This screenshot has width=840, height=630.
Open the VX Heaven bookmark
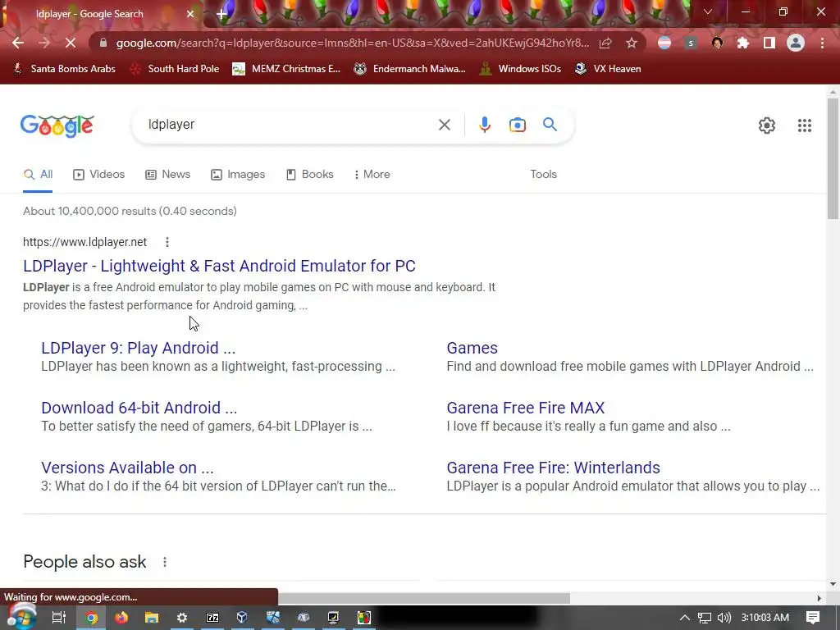tap(608, 69)
